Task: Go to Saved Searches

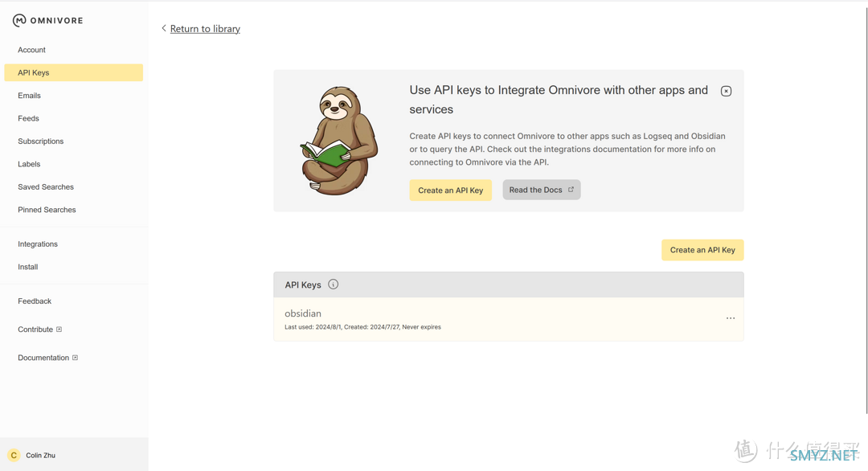Action: tap(45, 187)
